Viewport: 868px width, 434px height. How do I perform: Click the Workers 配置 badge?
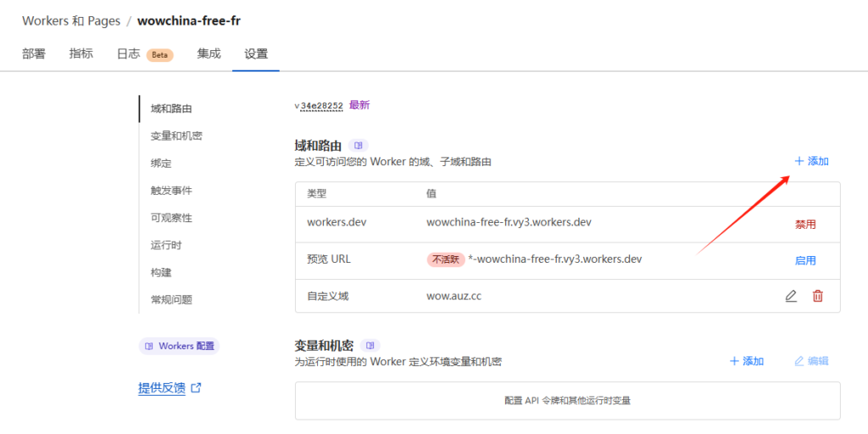pyautogui.click(x=179, y=346)
